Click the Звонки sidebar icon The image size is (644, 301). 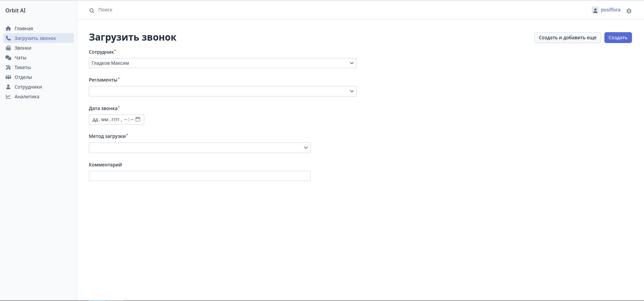pyautogui.click(x=8, y=48)
